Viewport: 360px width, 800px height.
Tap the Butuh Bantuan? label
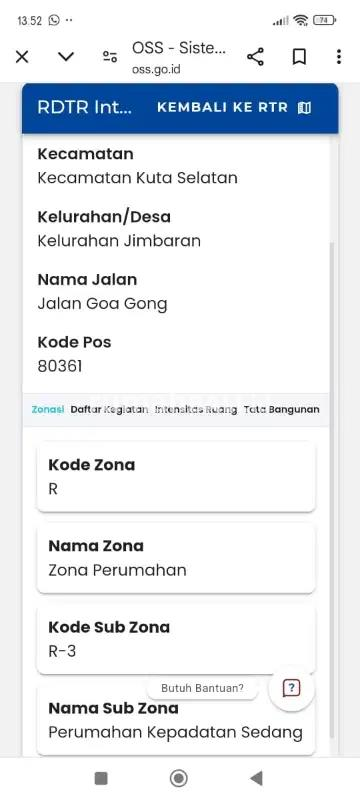[x=202, y=688]
